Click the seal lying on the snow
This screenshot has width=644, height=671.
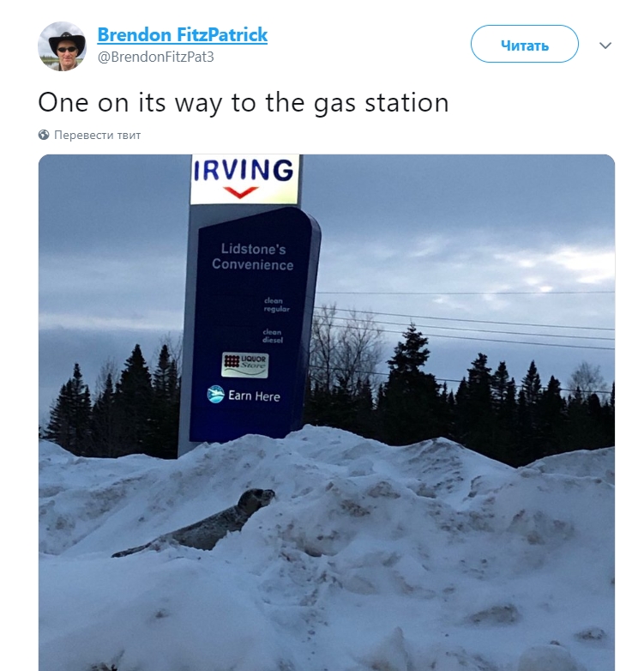(x=196, y=523)
